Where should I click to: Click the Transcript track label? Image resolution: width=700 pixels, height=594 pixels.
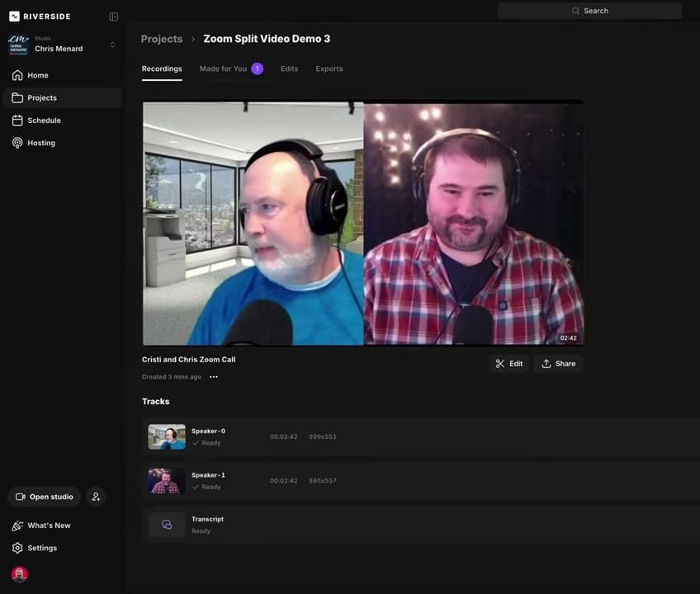(207, 519)
